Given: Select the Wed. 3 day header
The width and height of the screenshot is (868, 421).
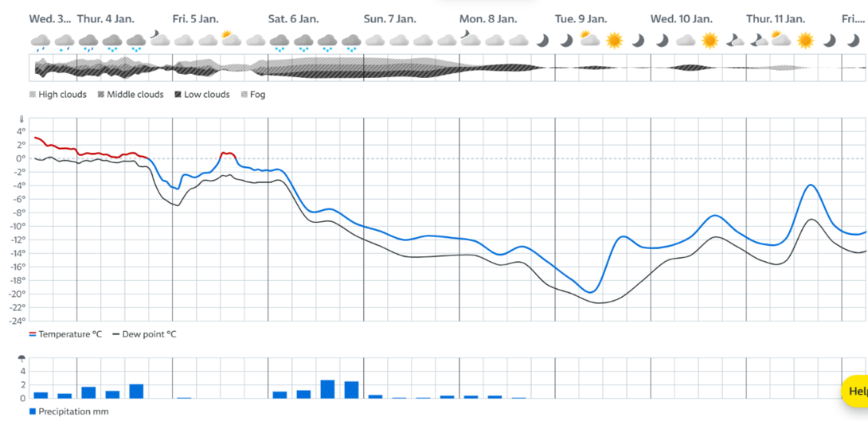Looking at the screenshot, I should [x=50, y=19].
